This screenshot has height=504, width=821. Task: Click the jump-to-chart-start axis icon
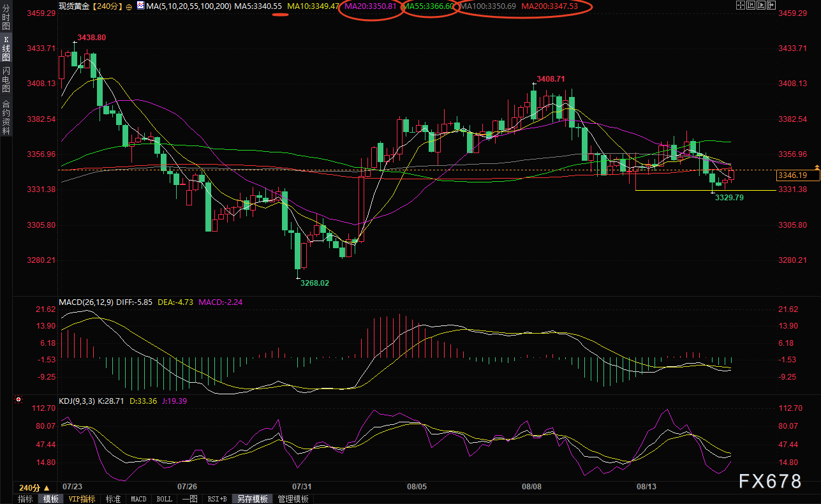[750, 6]
